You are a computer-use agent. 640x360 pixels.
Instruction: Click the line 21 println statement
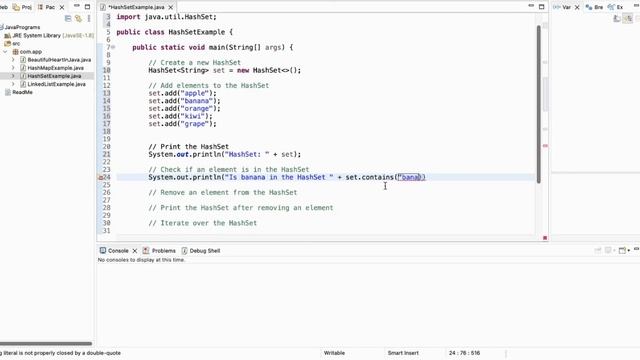point(224,154)
